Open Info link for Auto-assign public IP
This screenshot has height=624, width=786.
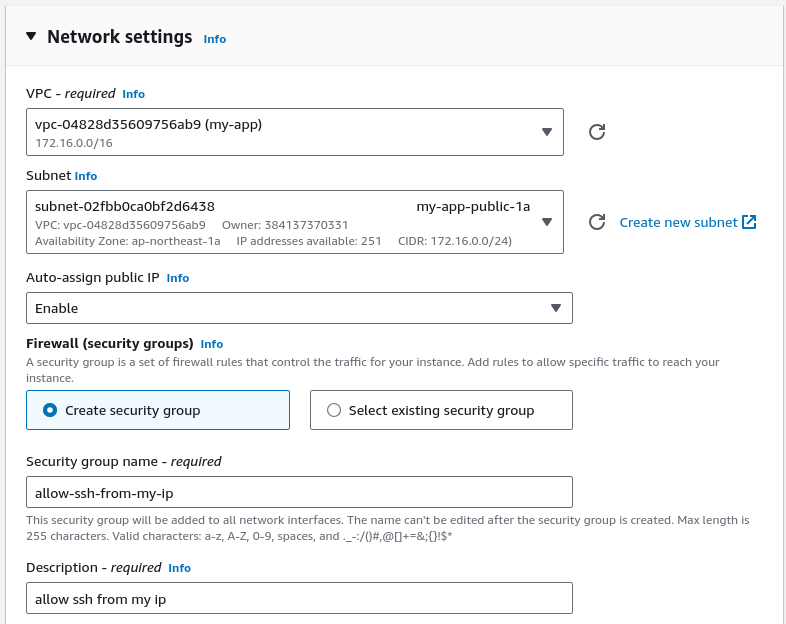tap(178, 278)
